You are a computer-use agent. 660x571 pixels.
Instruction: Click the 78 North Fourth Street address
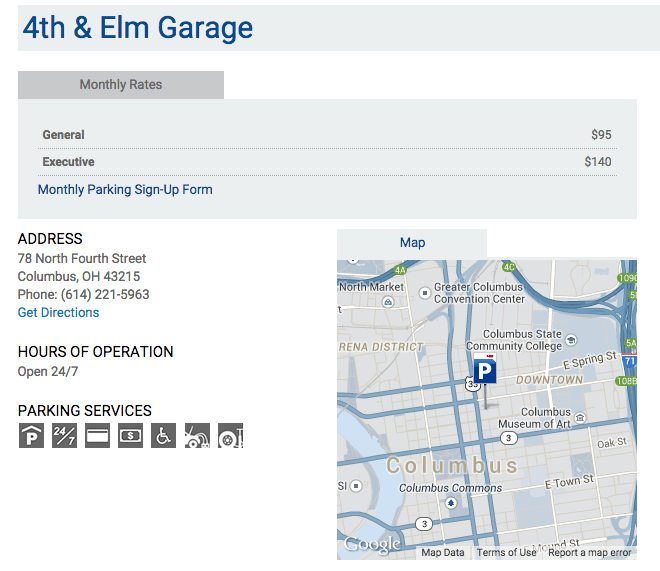82,258
